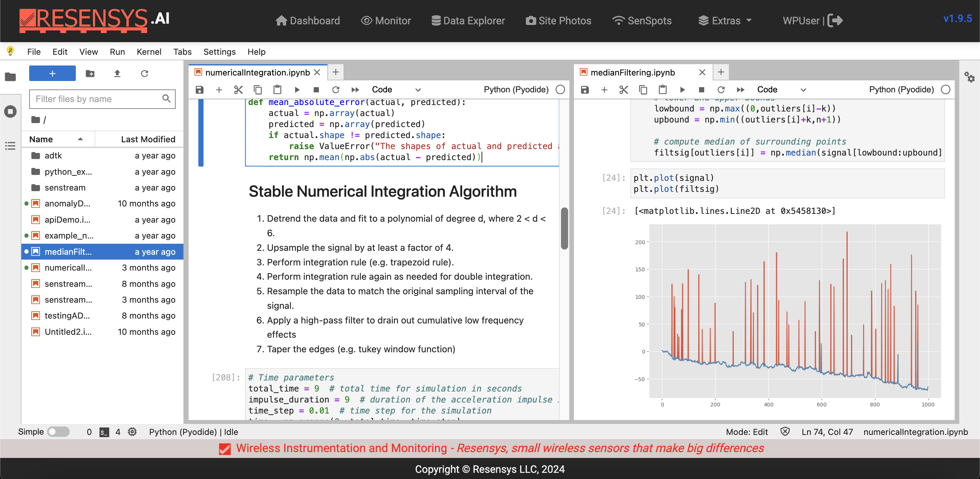Open property inspector gears icon
The width and height of the screenshot is (980, 479).
point(969,77)
